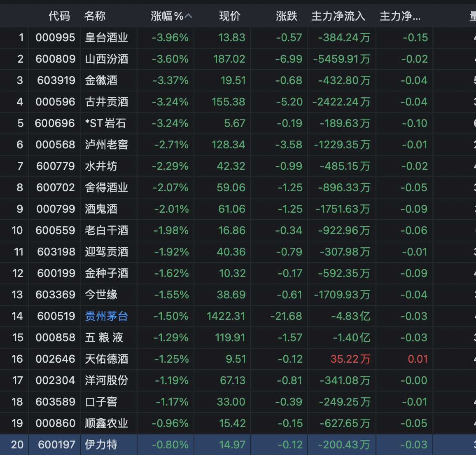Click net inflow -5459.91万

341,59
